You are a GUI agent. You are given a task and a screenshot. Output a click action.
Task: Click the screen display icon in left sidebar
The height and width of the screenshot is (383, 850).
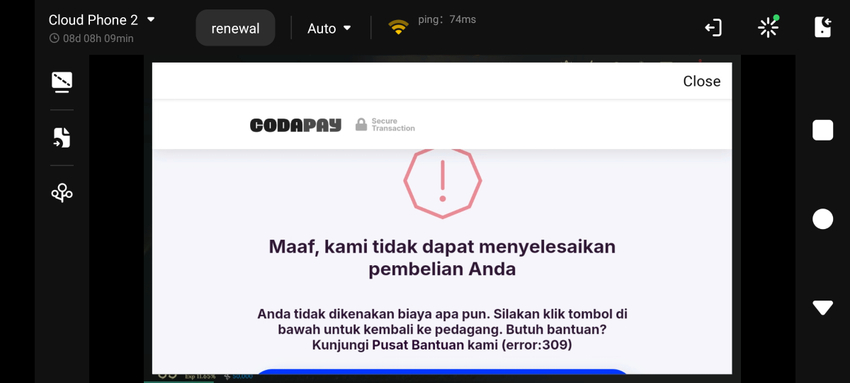[62, 82]
